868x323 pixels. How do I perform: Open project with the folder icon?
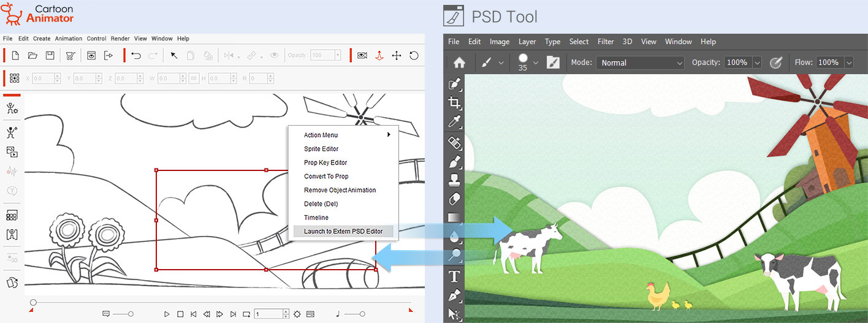pos(33,56)
